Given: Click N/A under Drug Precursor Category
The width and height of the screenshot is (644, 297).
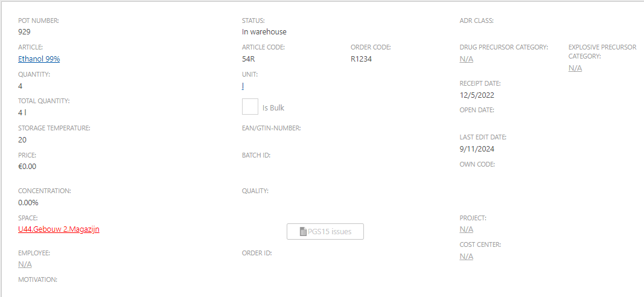Looking at the screenshot, I should (466, 59).
